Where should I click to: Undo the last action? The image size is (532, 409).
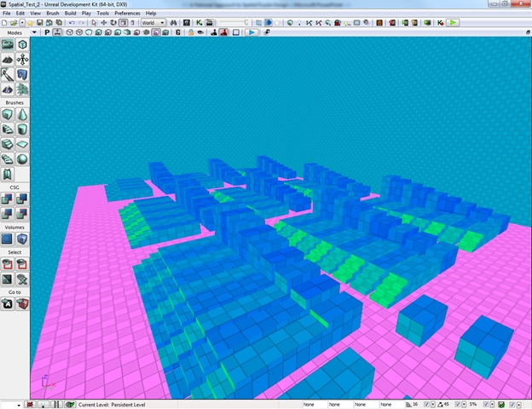72,23
